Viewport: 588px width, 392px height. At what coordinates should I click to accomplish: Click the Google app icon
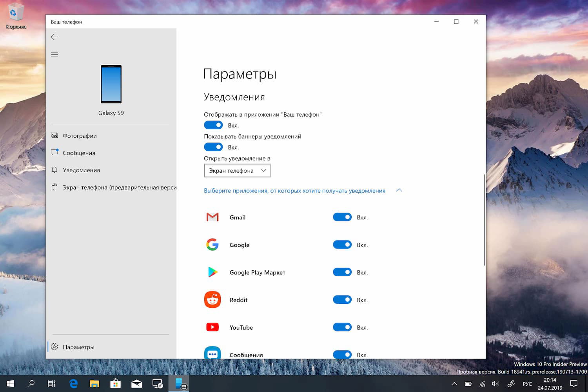pyautogui.click(x=212, y=244)
